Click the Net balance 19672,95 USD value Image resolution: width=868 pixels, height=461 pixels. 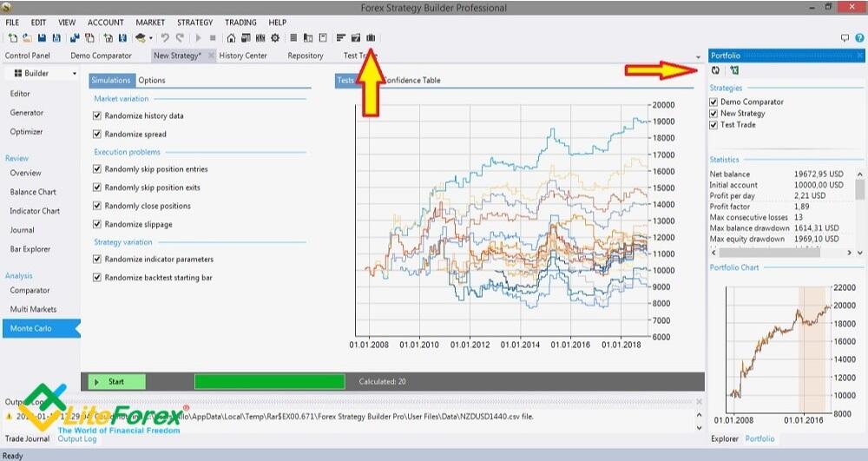tap(819, 174)
